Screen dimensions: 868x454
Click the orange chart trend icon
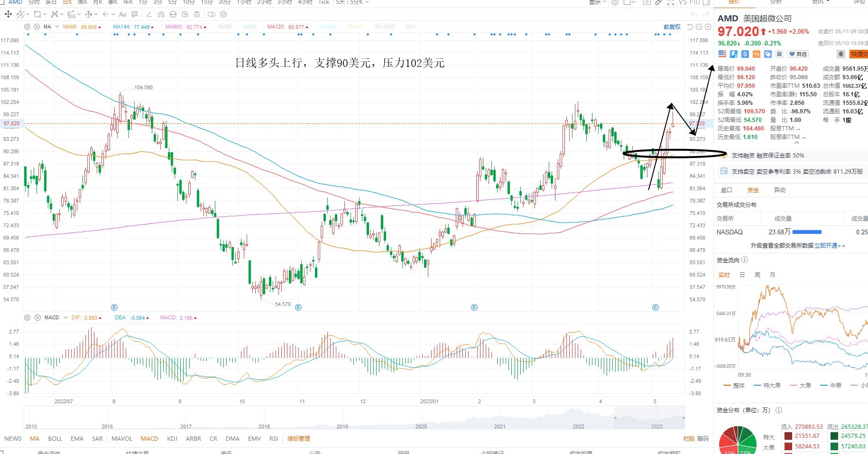click(757, 54)
